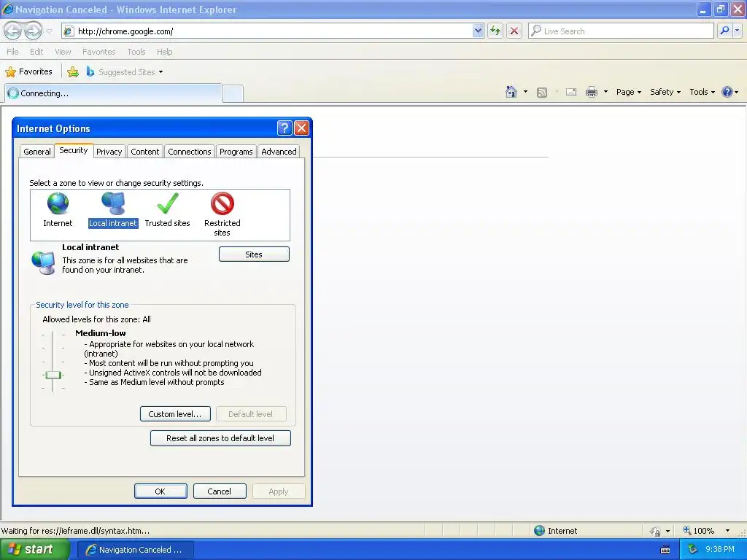747x560 pixels.
Task: Click the Refresh page icon
Action: point(495,31)
